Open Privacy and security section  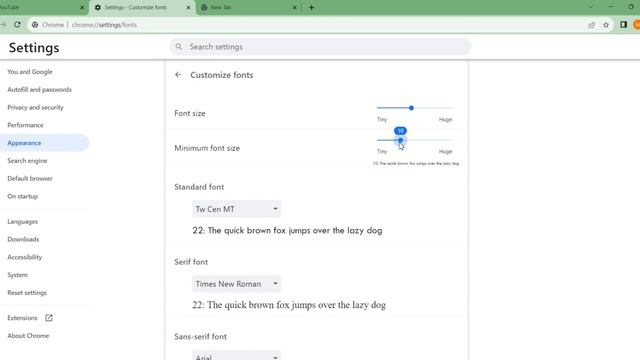pyautogui.click(x=35, y=107)
